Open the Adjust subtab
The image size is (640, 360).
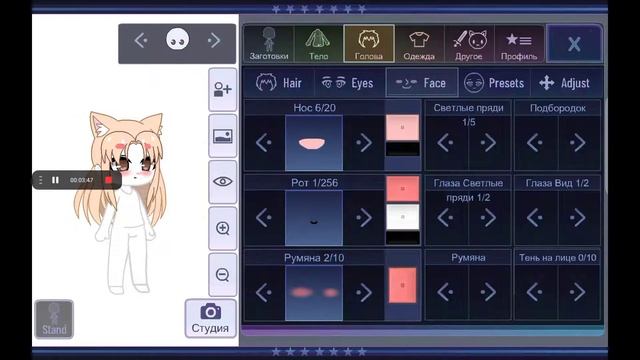[565, 83]
